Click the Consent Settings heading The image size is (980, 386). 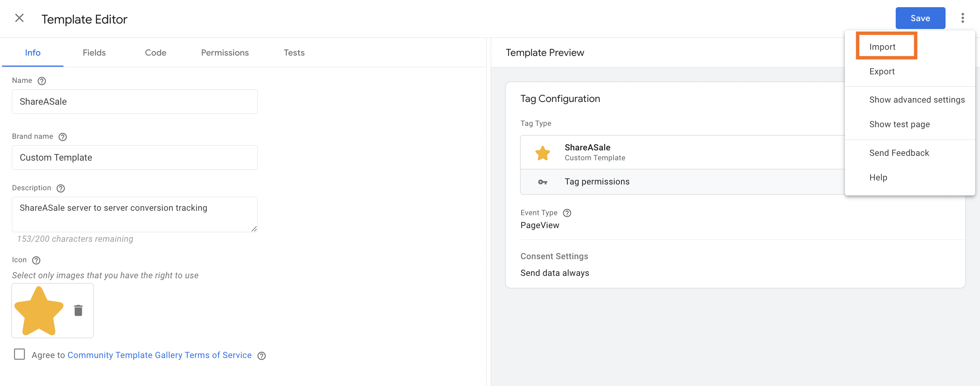tap(554, 256)
